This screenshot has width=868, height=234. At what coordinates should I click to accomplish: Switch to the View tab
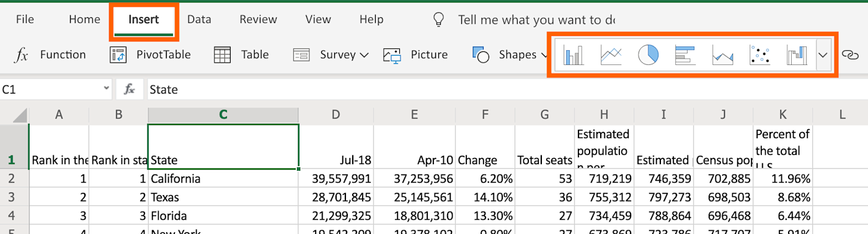[318, 19]
